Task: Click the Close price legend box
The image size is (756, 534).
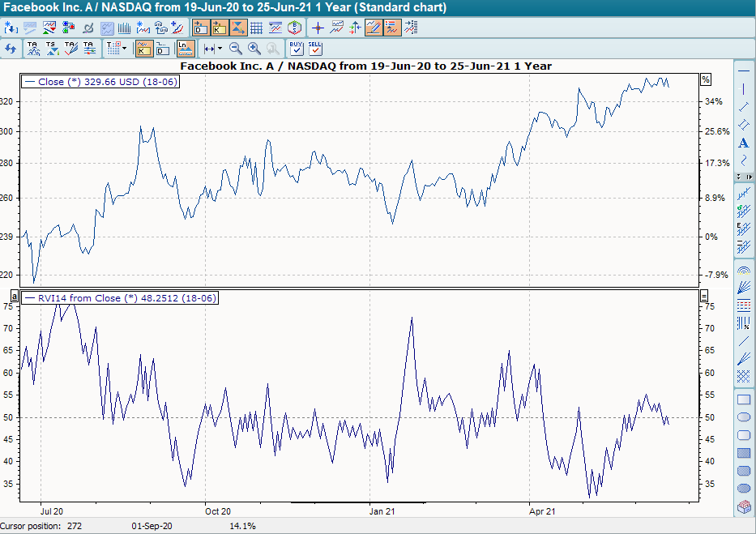Action: [x=99, y=82]
